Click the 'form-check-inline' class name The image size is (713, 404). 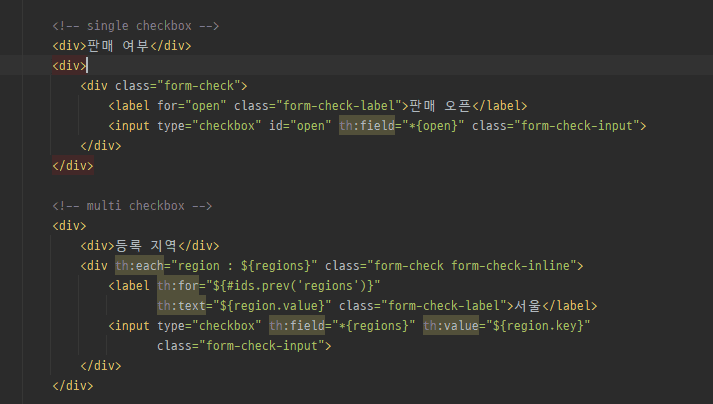511,266
